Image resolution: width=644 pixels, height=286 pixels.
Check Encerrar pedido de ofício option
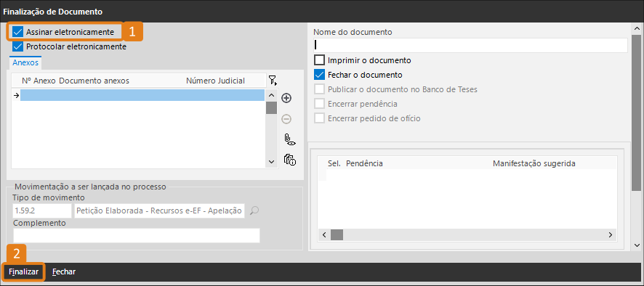click(x=319, y=118)
